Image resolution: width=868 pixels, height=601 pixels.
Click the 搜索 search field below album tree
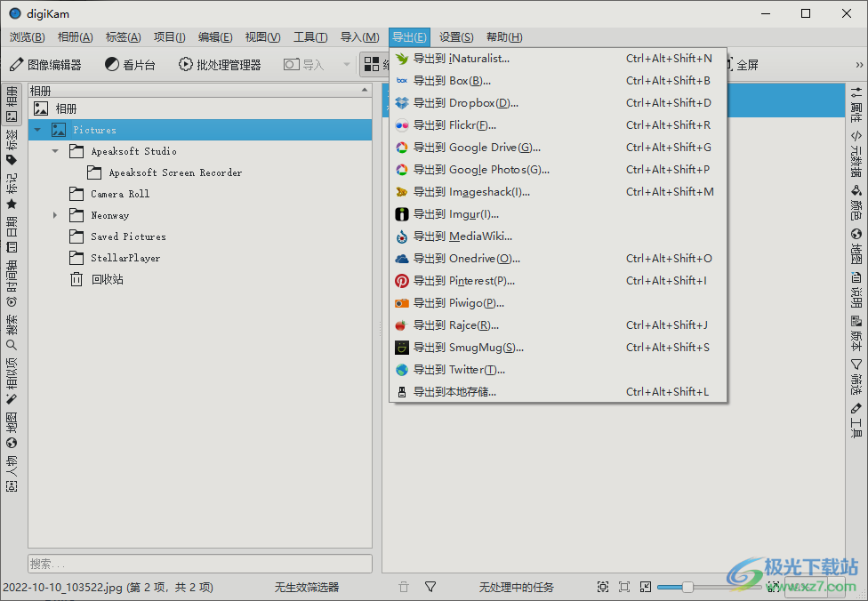[199, 564]
